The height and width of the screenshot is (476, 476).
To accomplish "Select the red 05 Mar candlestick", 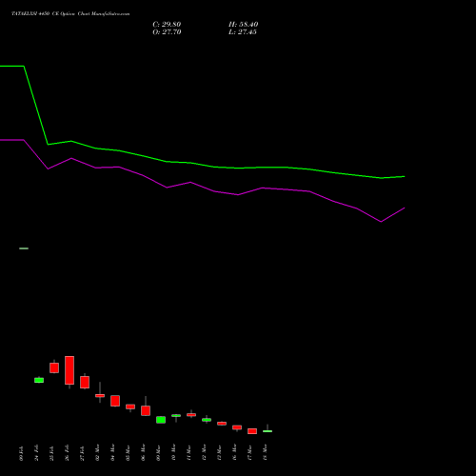I will 130,407.
